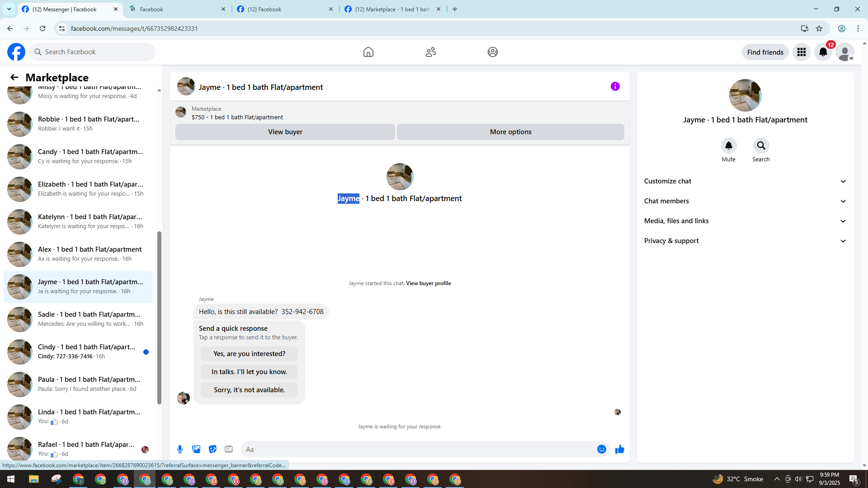Open the weather widget showing 32°C Smoke

click(x=738, y=479)
